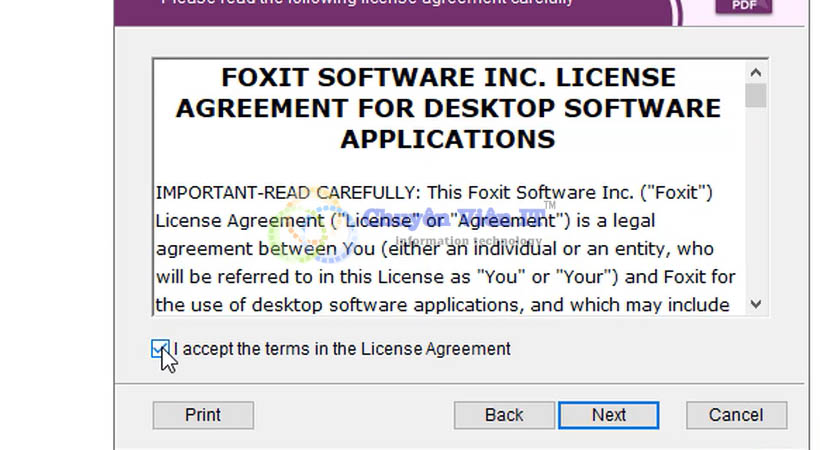Click the word "APPLICATIONS" in the heading
Image resolution: width=820 pixels, height=450 pixels.
tap(448, 138)
